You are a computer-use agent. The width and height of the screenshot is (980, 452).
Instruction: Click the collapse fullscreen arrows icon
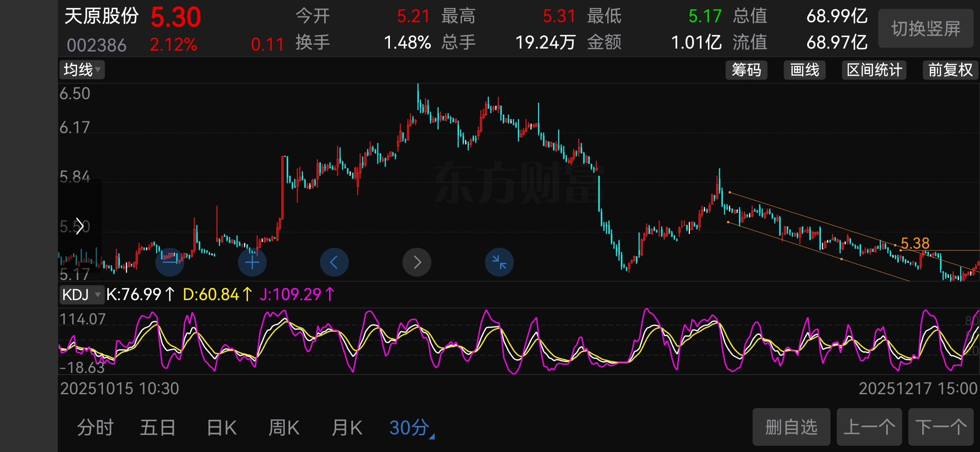click(x=499, y=262)
